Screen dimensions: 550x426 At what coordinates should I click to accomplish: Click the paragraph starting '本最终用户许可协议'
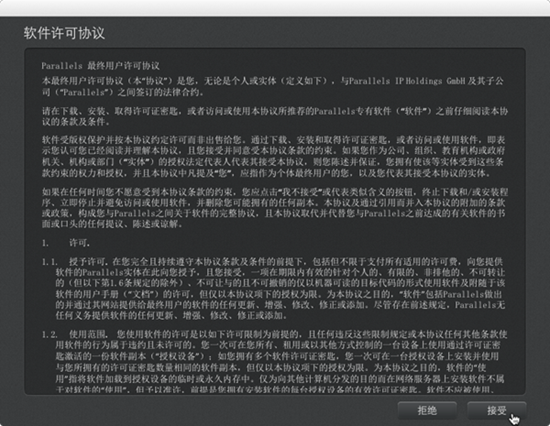click(x=273, y=86)
